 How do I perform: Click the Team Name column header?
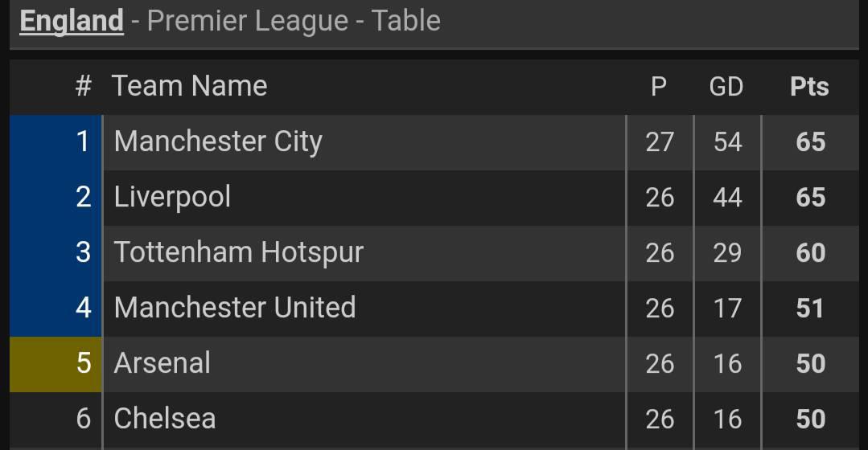pos(189,86)
